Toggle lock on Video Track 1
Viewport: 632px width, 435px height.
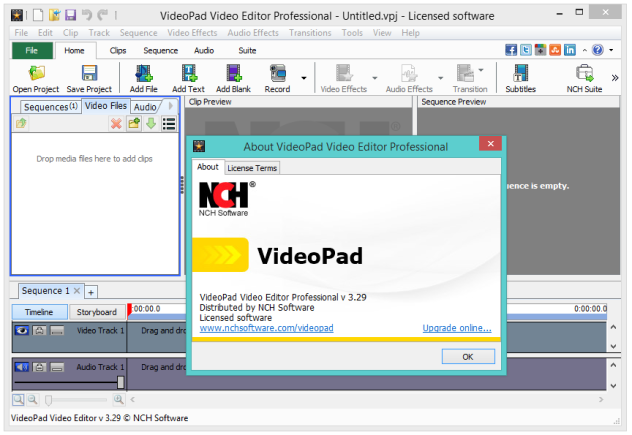point(40,331)
